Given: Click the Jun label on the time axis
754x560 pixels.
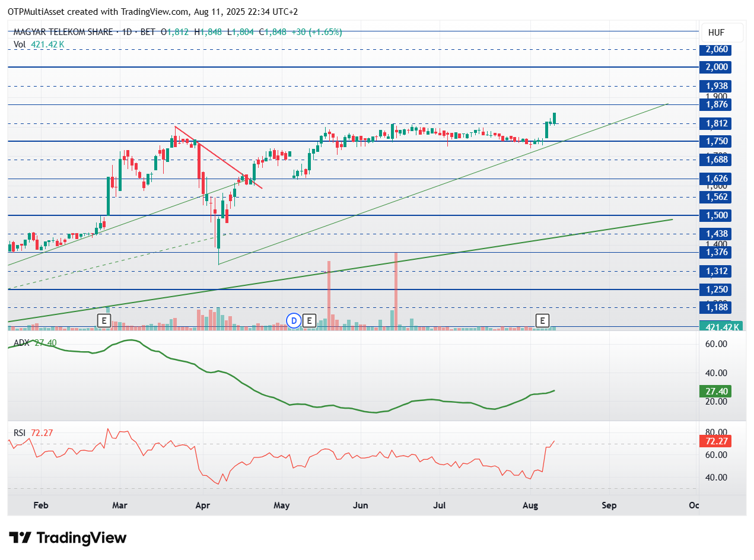Looking at the screenshot, I should 360,505.
